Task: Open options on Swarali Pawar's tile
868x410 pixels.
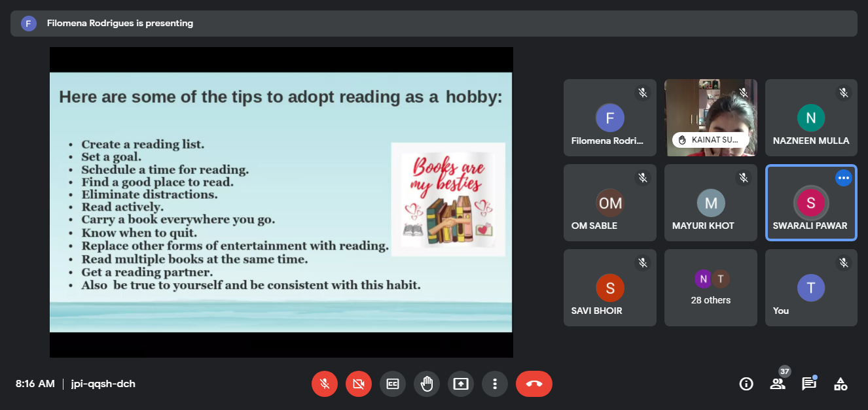Action: pyautogui.click(x=843, y=178)
